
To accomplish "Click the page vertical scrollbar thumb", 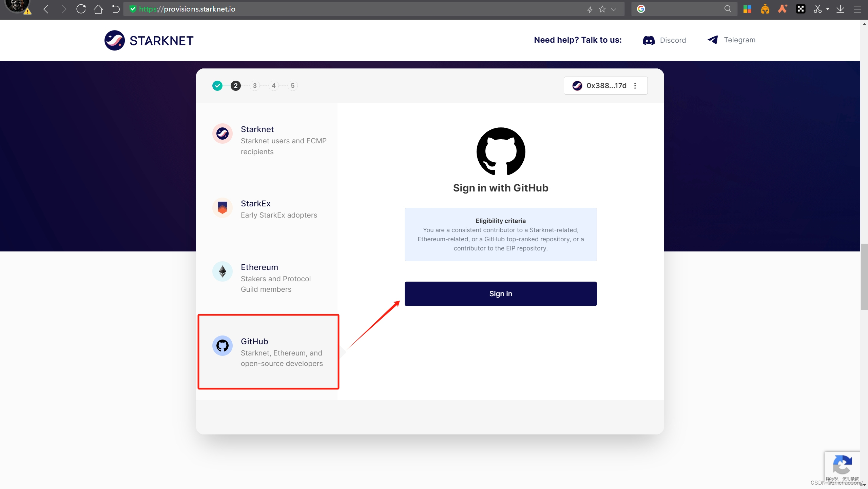I will click(x=864, y=276).
